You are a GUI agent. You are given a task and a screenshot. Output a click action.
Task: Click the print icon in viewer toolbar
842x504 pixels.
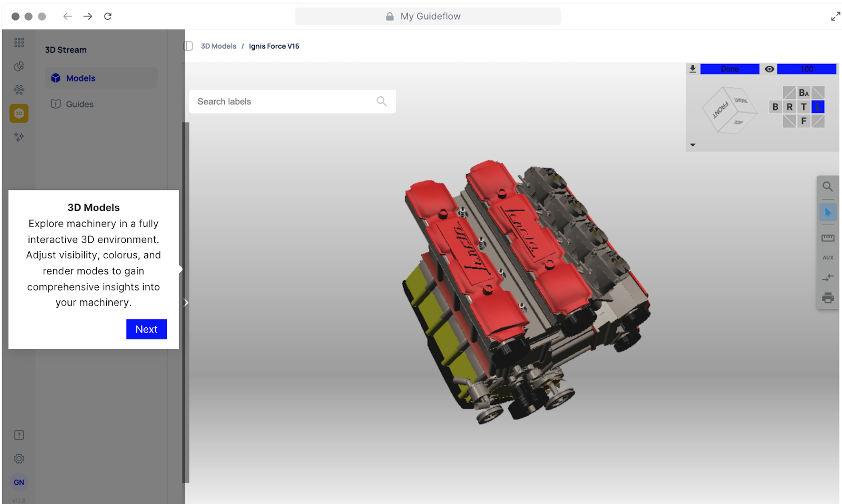pos(828,298)
